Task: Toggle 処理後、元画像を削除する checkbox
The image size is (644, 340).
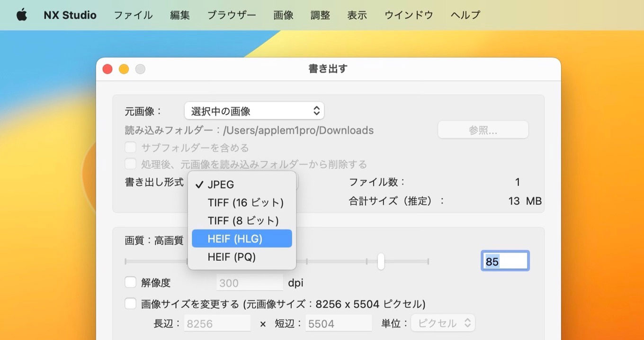Action: [130, 164]
